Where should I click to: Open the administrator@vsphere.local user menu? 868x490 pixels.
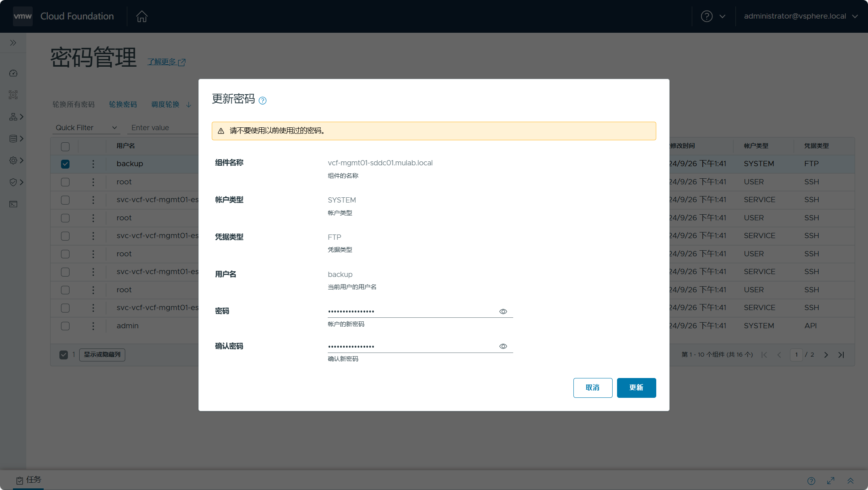click(x=801, y=16)
